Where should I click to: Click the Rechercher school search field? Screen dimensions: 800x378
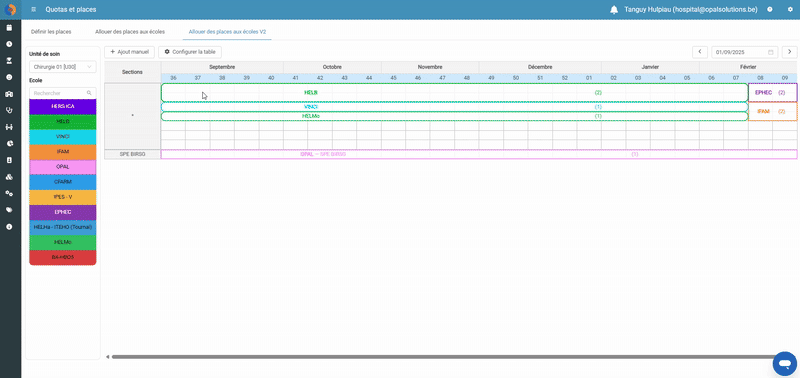pyautogui.click(x=63, y=93)
